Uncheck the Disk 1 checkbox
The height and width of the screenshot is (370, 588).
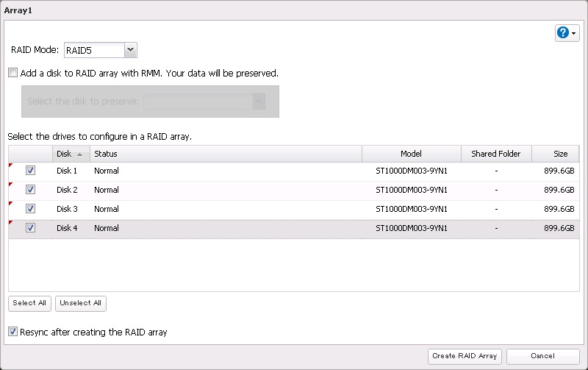(x=30, y=171)
